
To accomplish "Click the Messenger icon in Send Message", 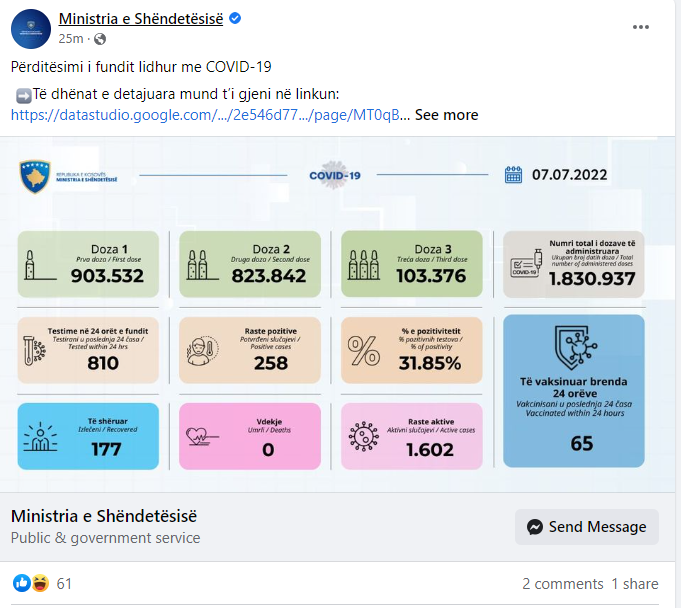I will tap(535, 527).
